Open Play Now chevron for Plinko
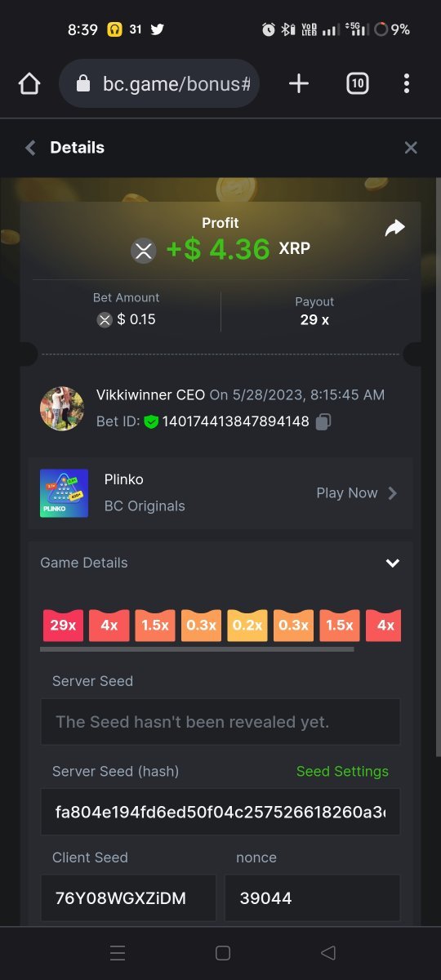The image size is (441, 980). [393, 493]
